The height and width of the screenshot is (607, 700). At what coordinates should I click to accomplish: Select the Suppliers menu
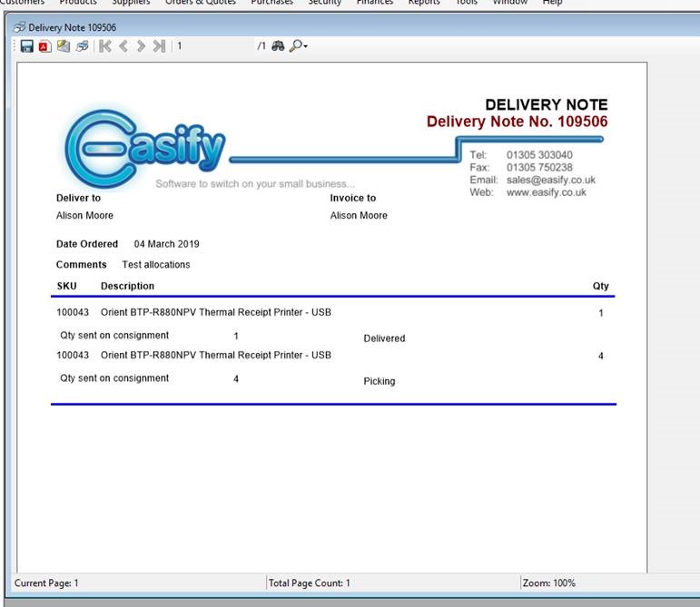coord(131,3)
